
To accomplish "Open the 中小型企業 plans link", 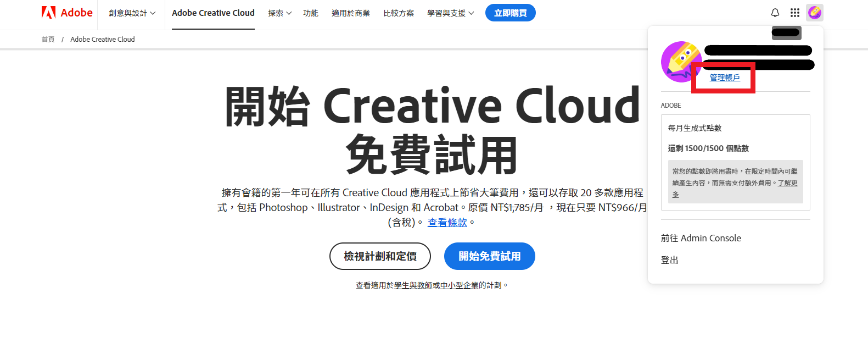I will (460, 285).
